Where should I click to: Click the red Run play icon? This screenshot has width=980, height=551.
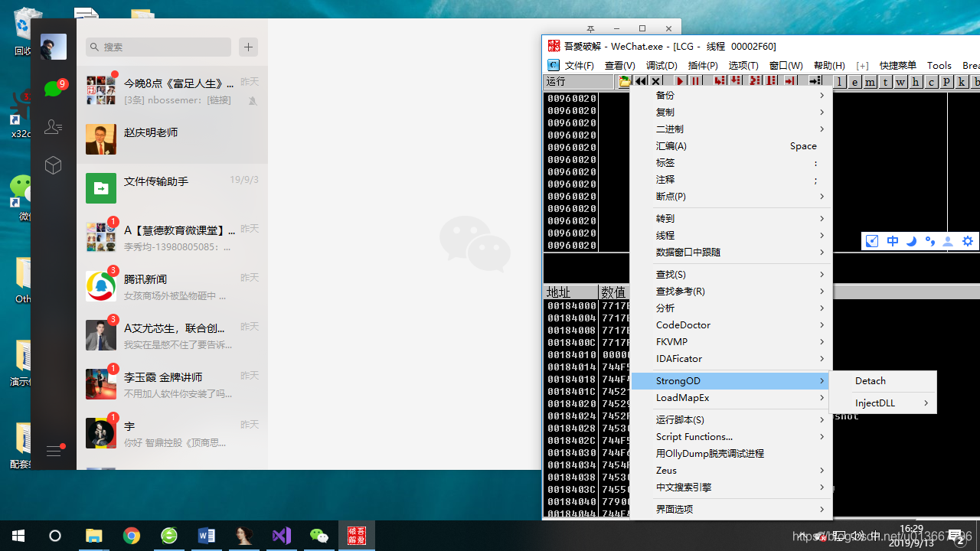tap(680, 81)
